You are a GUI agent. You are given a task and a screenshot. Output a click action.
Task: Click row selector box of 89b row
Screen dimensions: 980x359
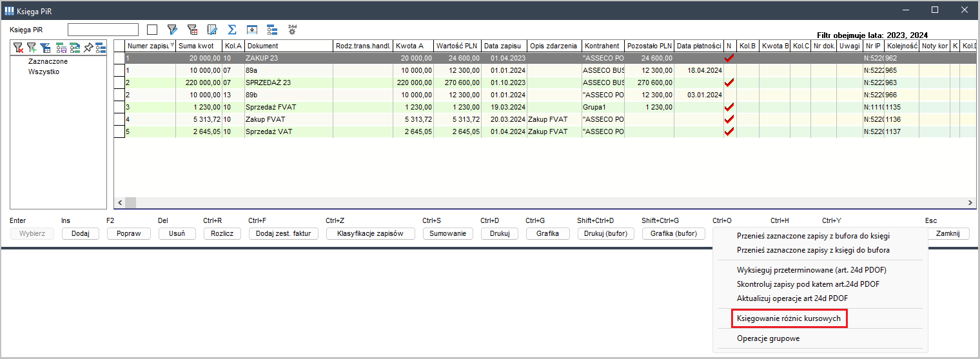[x=119, y=95]
